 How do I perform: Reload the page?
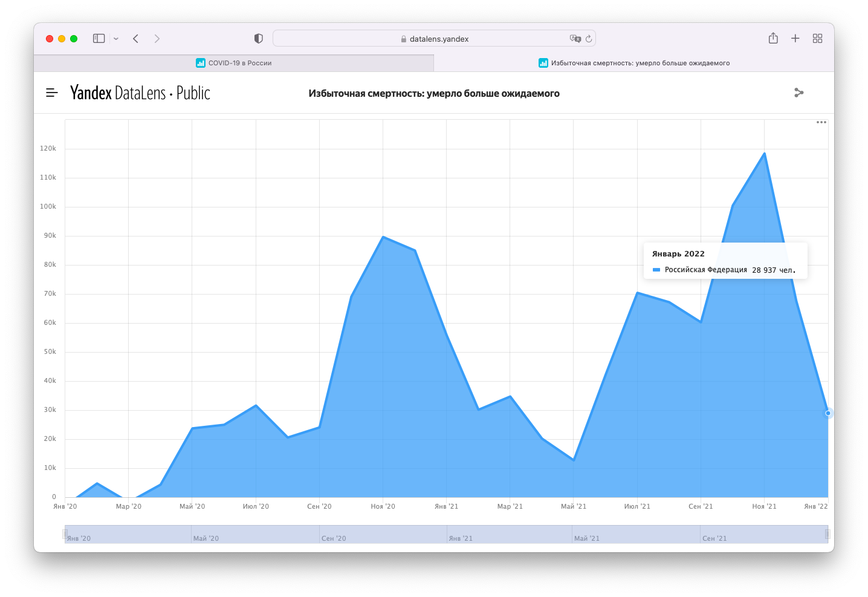point(589,39)
